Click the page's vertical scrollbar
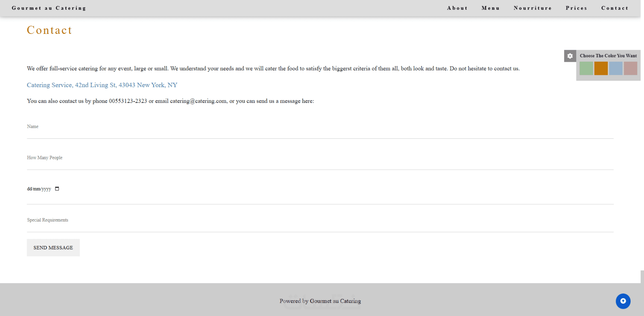This screenshot has width=644, height=316. (x=642, y=276)
